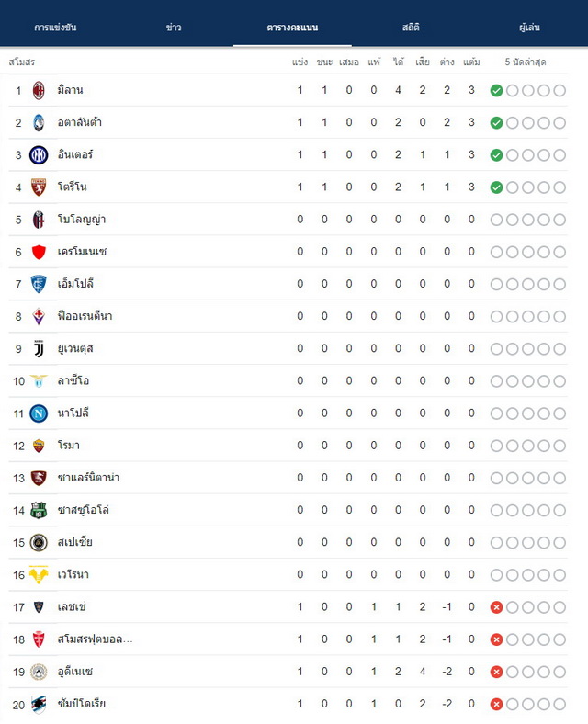This screenshot has height=724, width=588.
Task: Open the สถิติ tab
Action: coord(411,28)
